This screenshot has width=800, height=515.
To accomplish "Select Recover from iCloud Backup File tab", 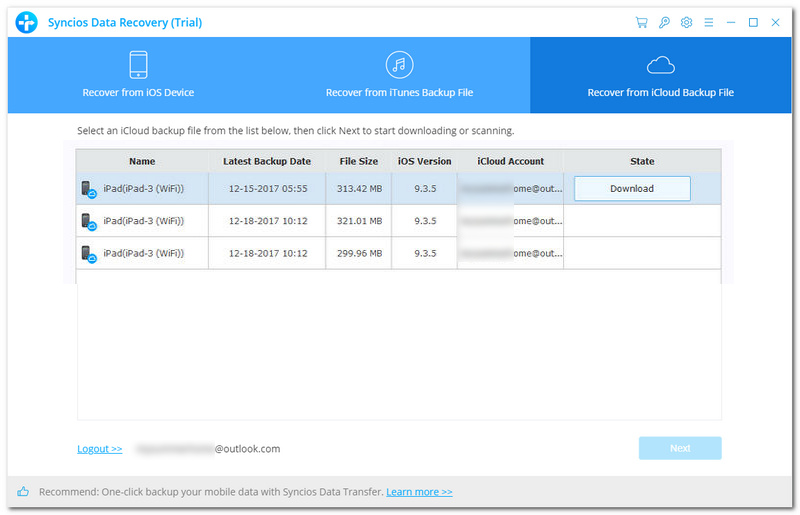I will [x=661, y=75].
